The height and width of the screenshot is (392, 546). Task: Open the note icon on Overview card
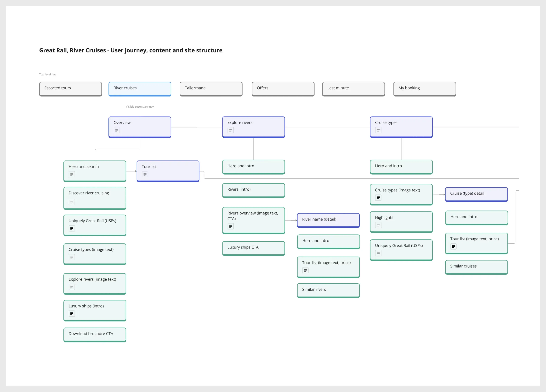(x=117, y=130)
